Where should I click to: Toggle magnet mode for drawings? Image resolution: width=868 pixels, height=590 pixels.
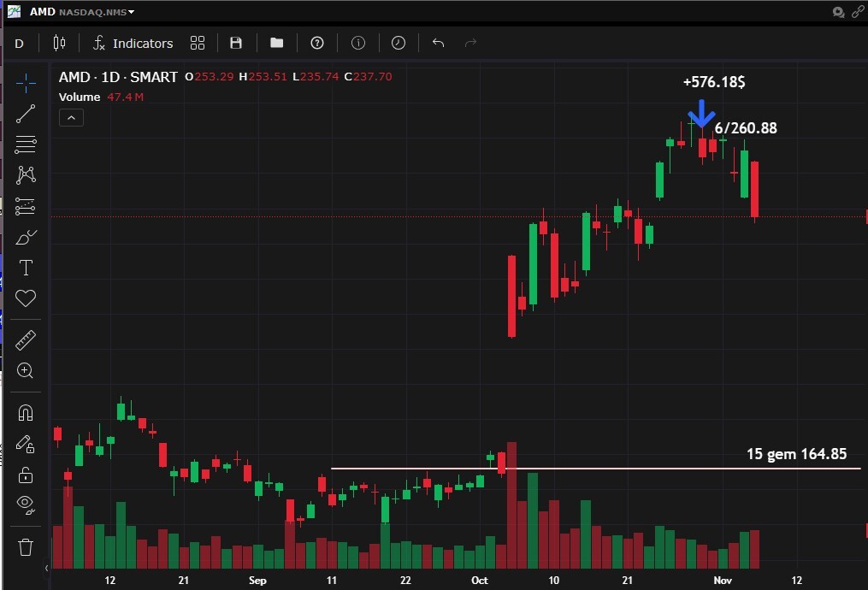point(26,413)
